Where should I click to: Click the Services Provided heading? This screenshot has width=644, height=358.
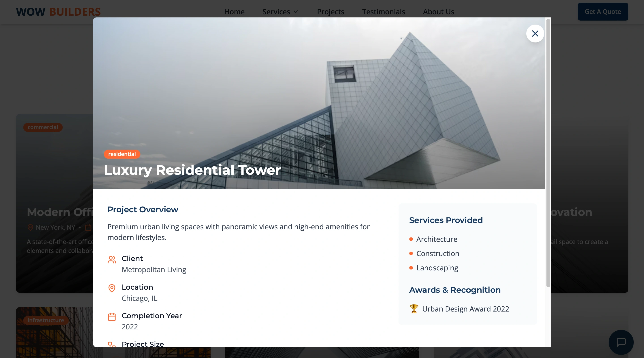pyautogui.click(x=446, y=220)
